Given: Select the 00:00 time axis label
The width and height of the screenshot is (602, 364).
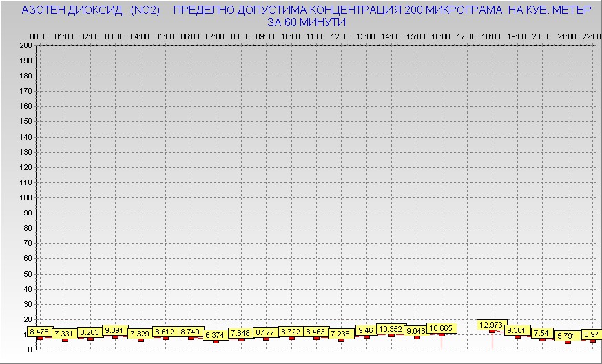Looking at the screenshot, I should tap(39, 36).
